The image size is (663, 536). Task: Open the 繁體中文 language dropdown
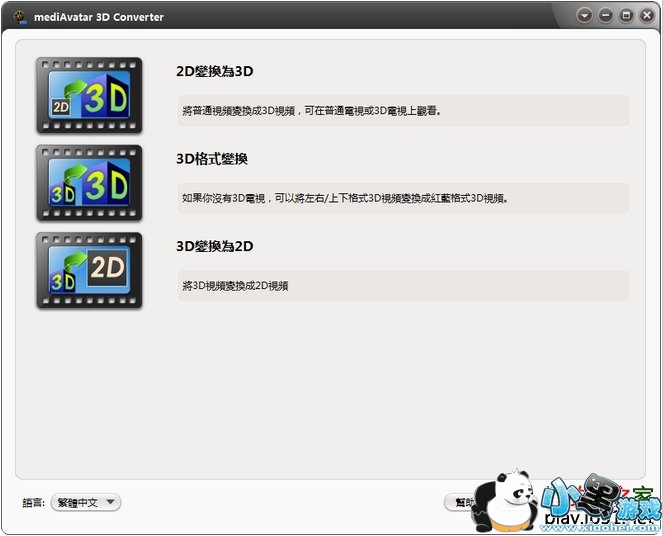click(x=86, y=503)
